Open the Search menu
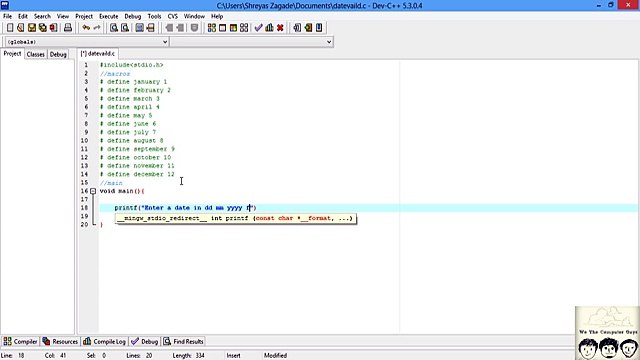This screenshot has width=640, height=360. point(42,16)
